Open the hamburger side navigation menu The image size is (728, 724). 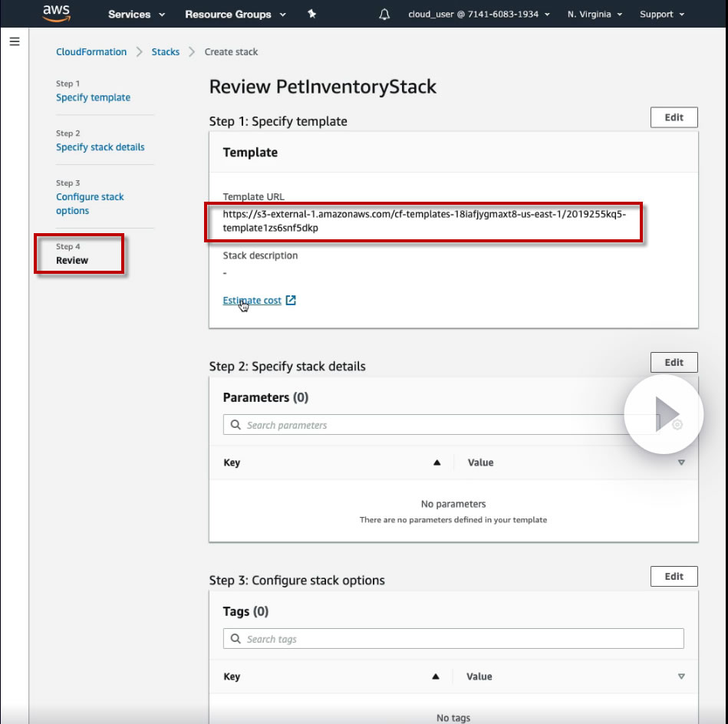(x=15, y=41)
